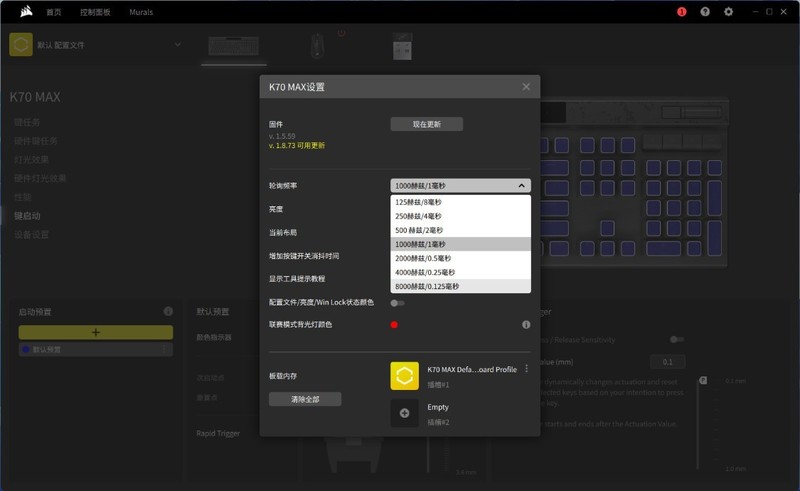Image resolution: width=800 pixels, height=491 pixels.
Task: Select 8000赫兹/0.125毫秒 polling rate option
Action: [460, 286]
